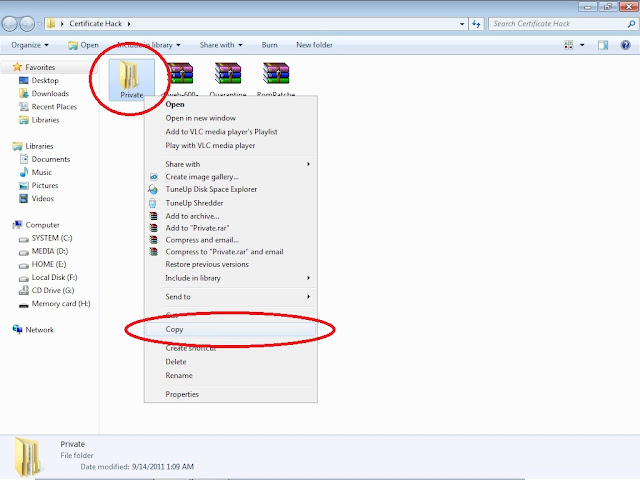
Task: Click the CD Drive (G:) icon
Action: coord(24,291)
